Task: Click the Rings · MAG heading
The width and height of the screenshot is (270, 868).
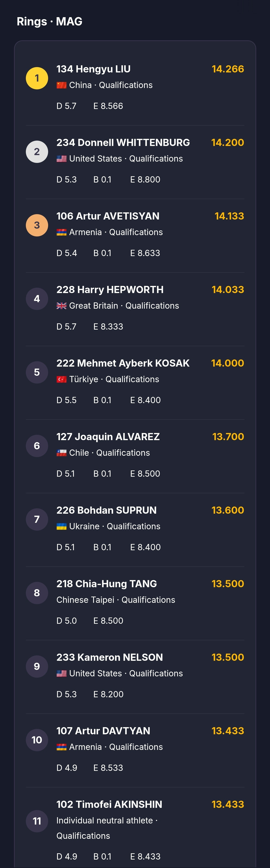Action: point(49,22)
